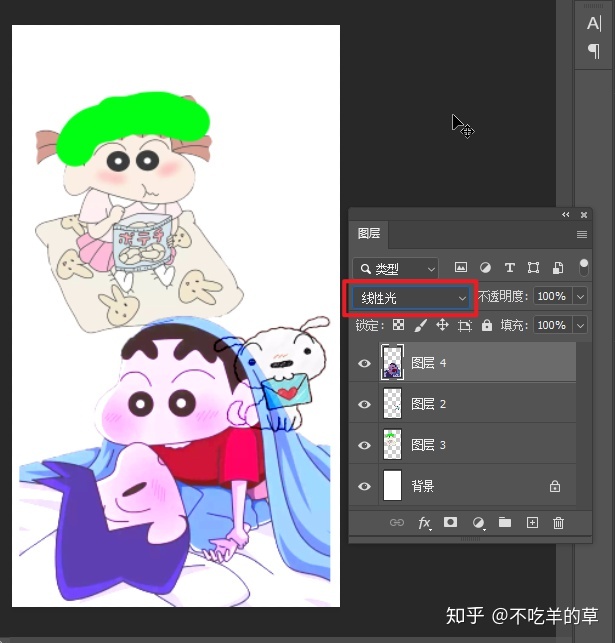The width and height of the screenshot is (615, 643).
Task: Filter for smart object layers
Action: (x=558, y=268)
